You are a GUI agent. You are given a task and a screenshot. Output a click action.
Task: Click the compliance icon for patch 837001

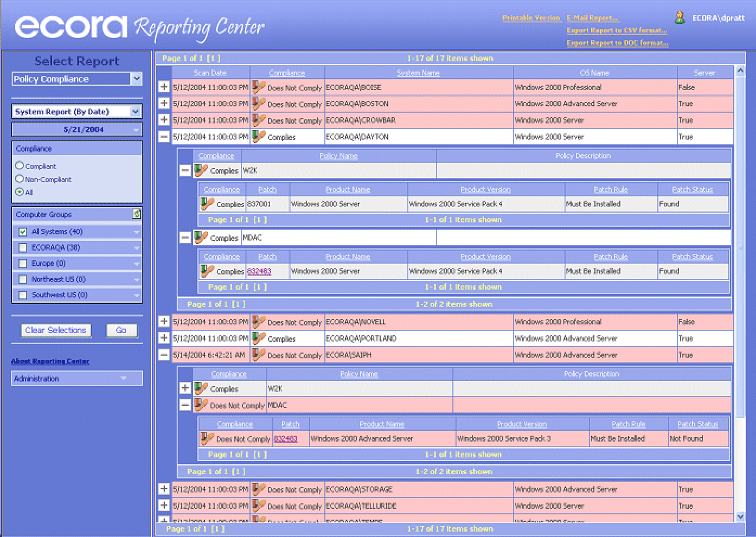pos(207,203)
